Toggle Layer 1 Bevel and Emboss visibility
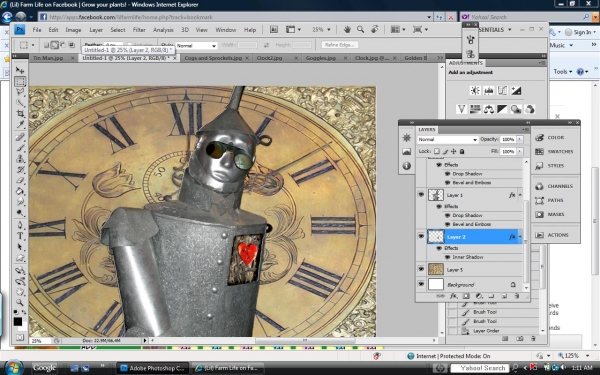Screen dimensions: 600x375 pyautogui.click(x=447, y=224)
